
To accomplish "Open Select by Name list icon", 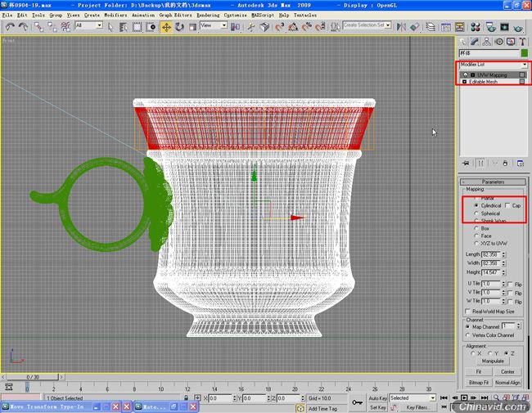I will click(x=124, y=27).
